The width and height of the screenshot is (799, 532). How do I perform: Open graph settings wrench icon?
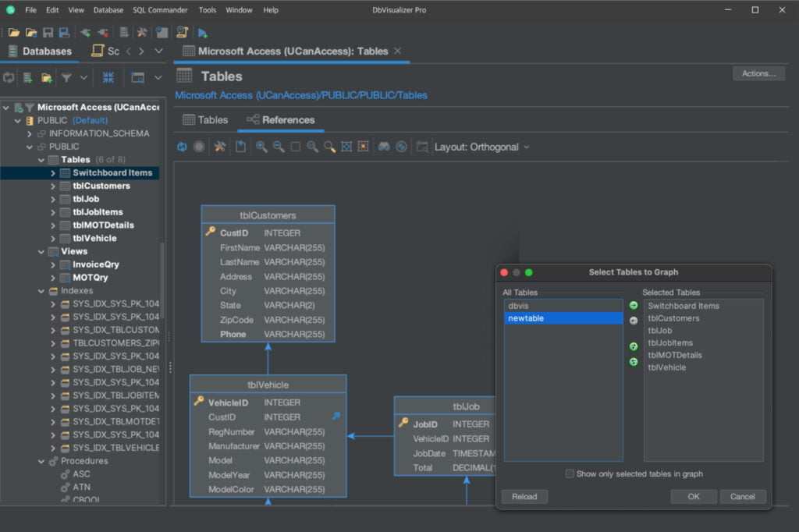(219, 147)
